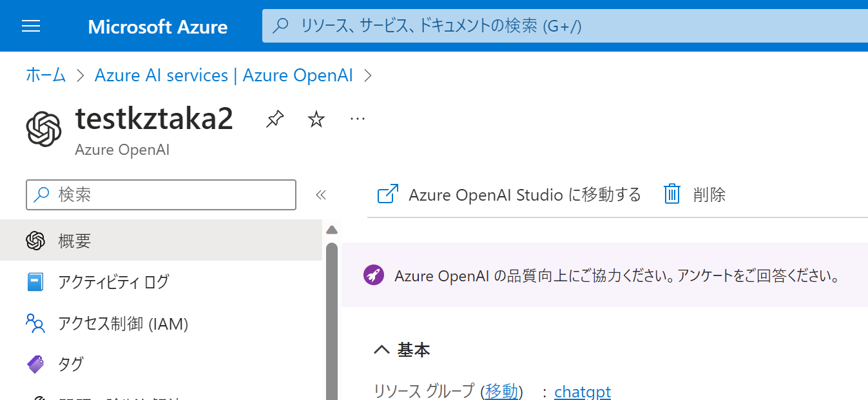Open the chatgpt resource group link
The width and height of the screenshot is (868, 400).
click(x=583, y=392)
